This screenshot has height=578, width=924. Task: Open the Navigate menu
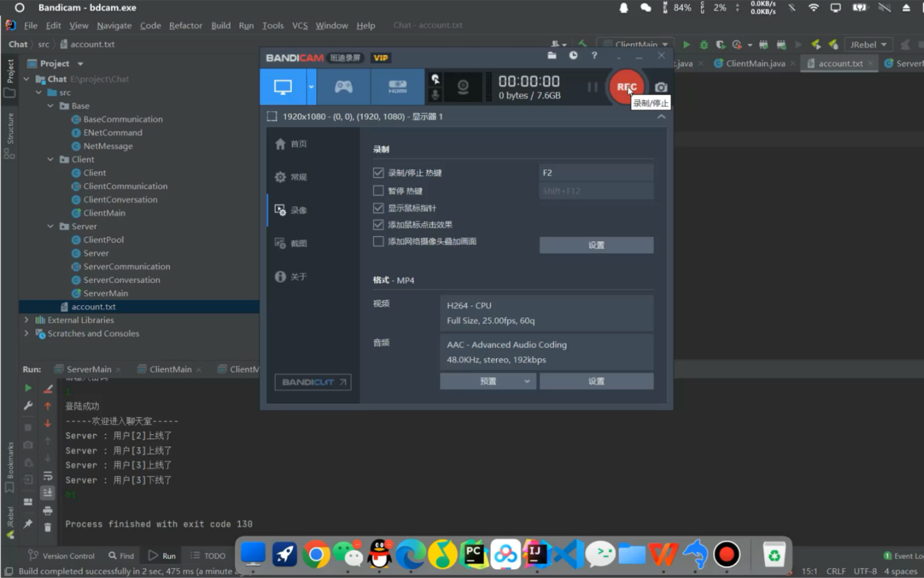click(x=114, y=26)
